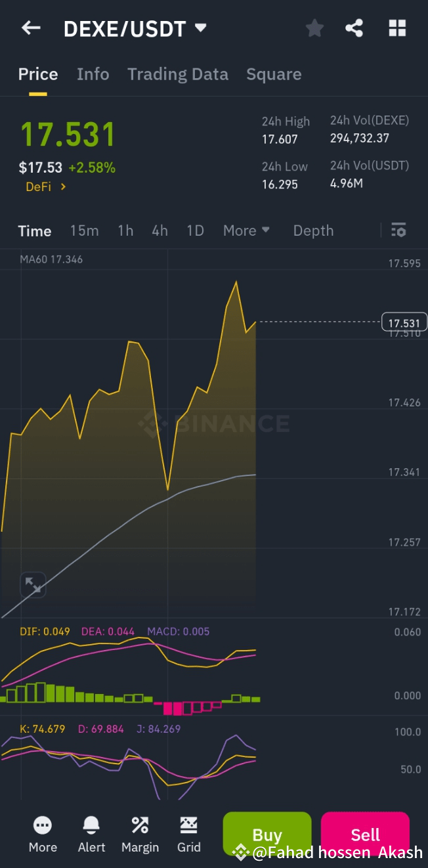The height and width of the screenshot is (868, 428).
Task: Open Grid trading using the Grid icon
Action: coord(188,833)
